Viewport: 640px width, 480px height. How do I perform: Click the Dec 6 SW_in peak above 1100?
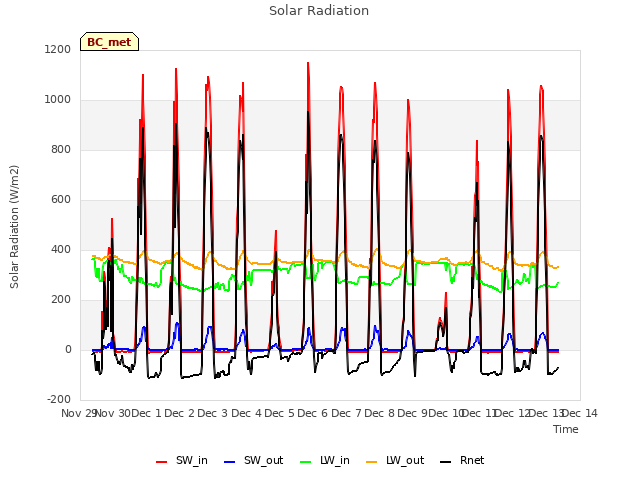(x=308, y=64)
